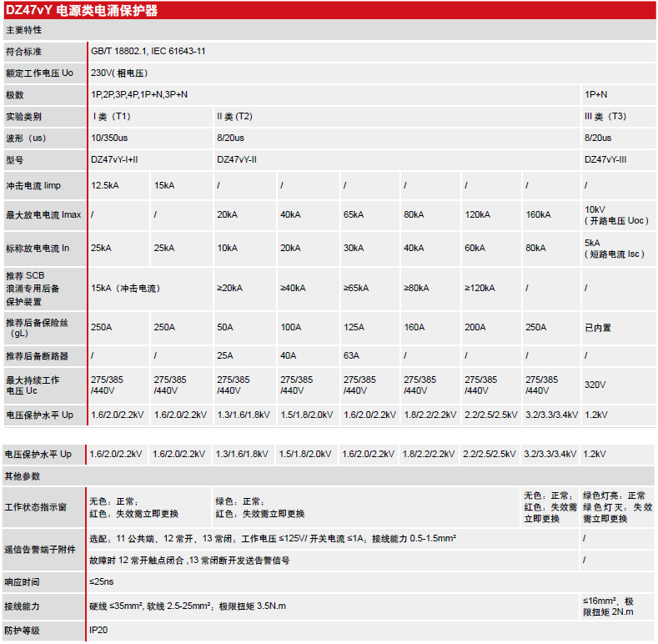
Task: Select the 15kA（冲击电流）SCB cell
Action: click(125, 289)
